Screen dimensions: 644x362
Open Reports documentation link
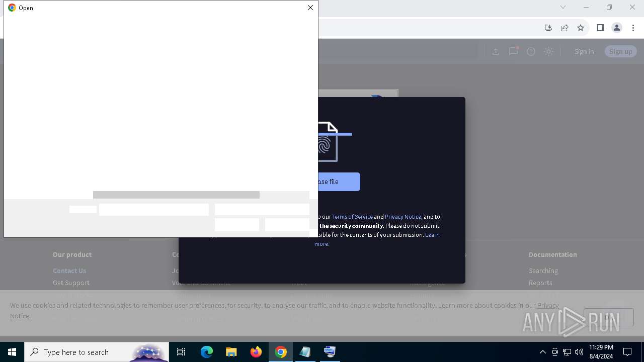tap(540, 283)
